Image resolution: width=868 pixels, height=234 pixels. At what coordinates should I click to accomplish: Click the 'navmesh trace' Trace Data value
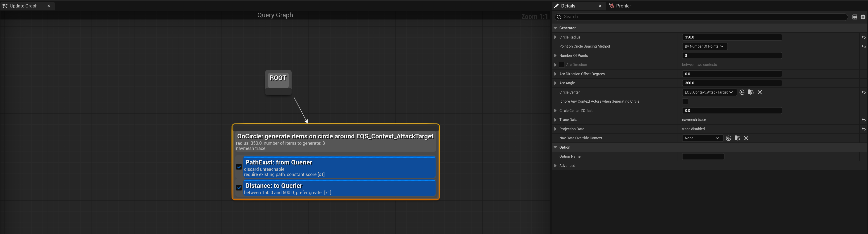coord(694,120)
